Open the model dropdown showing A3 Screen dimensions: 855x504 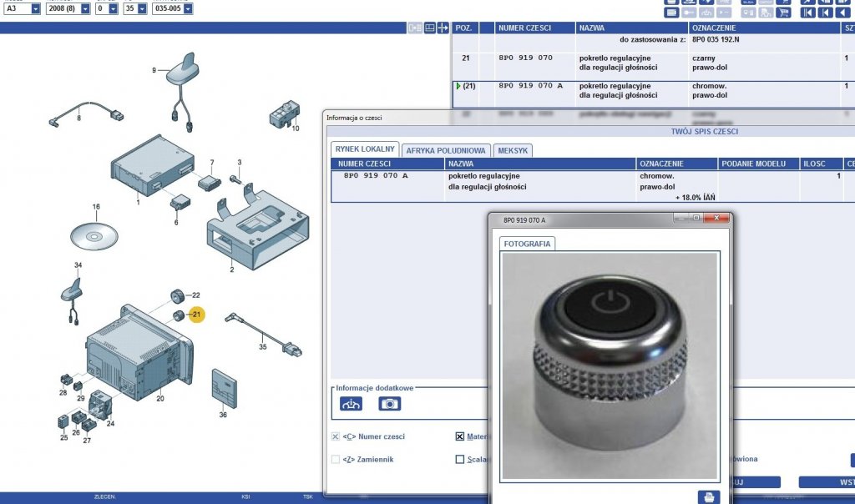35,8
